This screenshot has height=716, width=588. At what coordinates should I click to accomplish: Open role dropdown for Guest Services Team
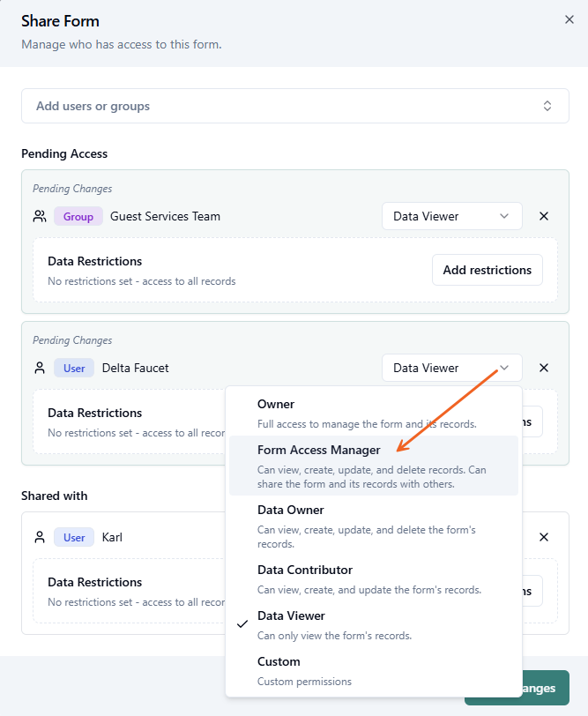451,216
